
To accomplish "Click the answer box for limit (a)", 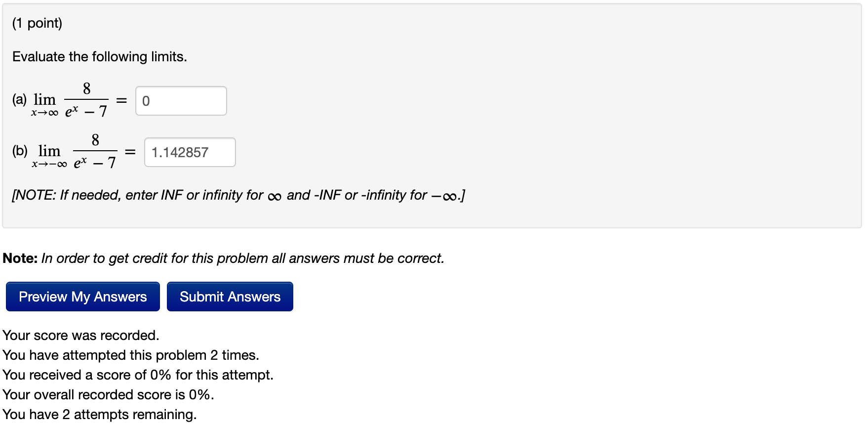I will pyautogui.click(x=181, y=100).
